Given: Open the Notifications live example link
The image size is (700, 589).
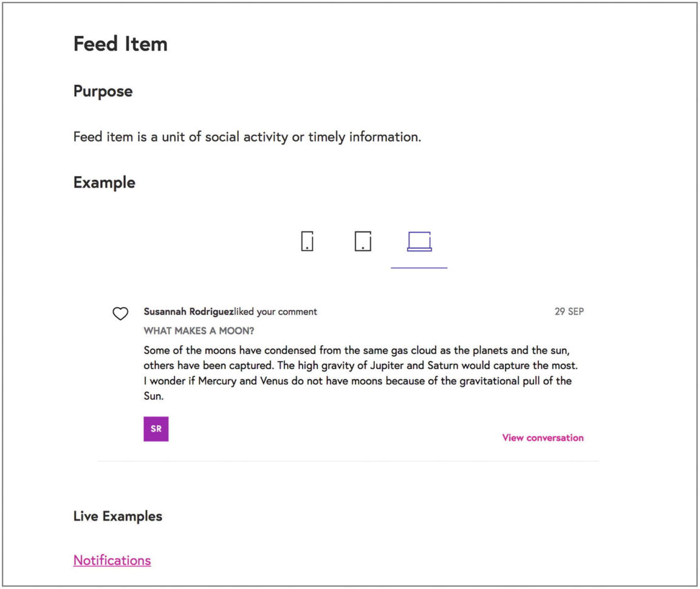Looking at the screenshot, I should [112, 560].
